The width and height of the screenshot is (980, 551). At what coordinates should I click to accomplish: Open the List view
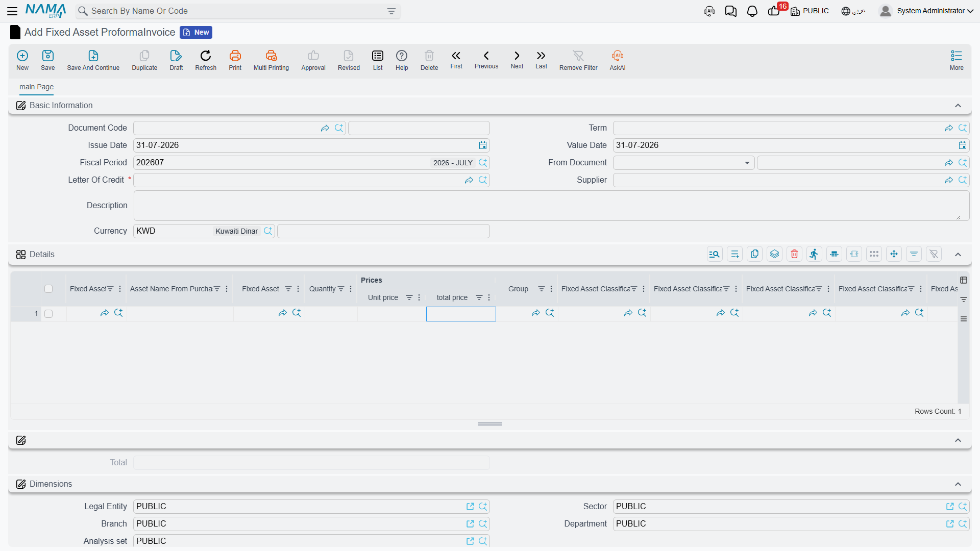378,60
